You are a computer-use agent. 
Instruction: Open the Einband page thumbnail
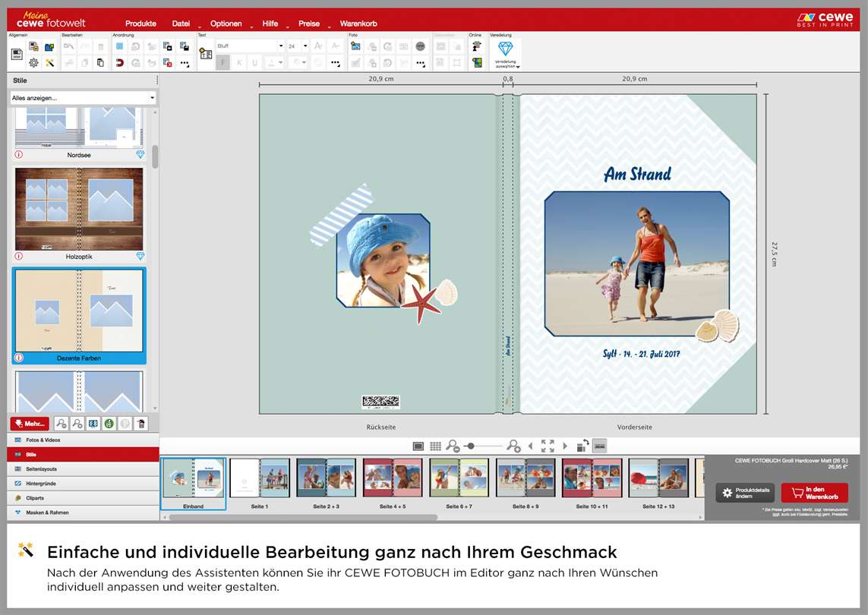pos(193,483)
